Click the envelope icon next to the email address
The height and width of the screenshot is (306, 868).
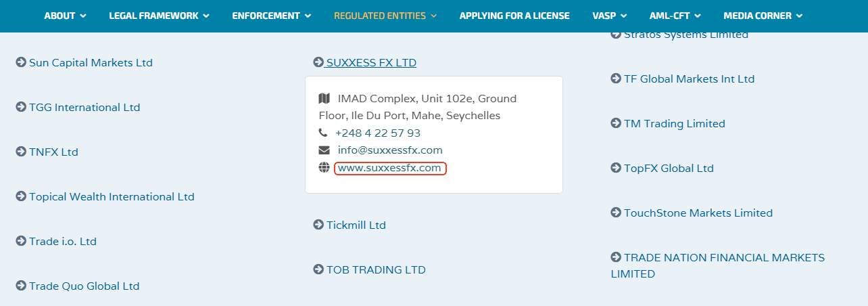tap(324, 150)
